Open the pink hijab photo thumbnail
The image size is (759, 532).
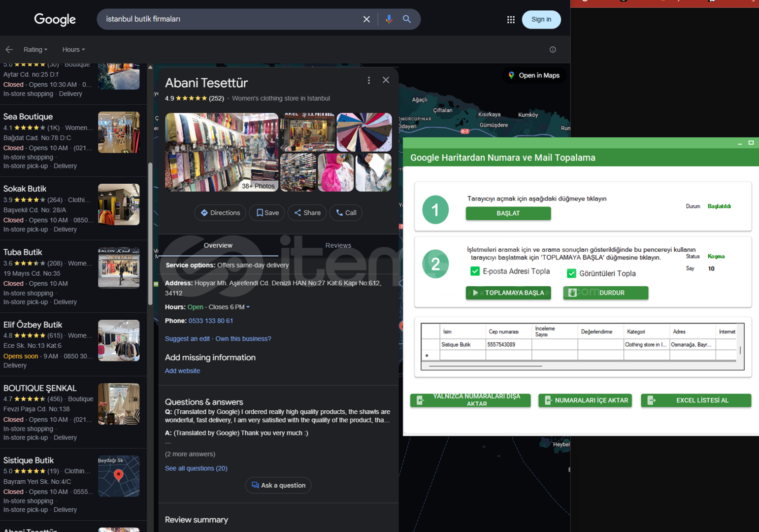335,172
